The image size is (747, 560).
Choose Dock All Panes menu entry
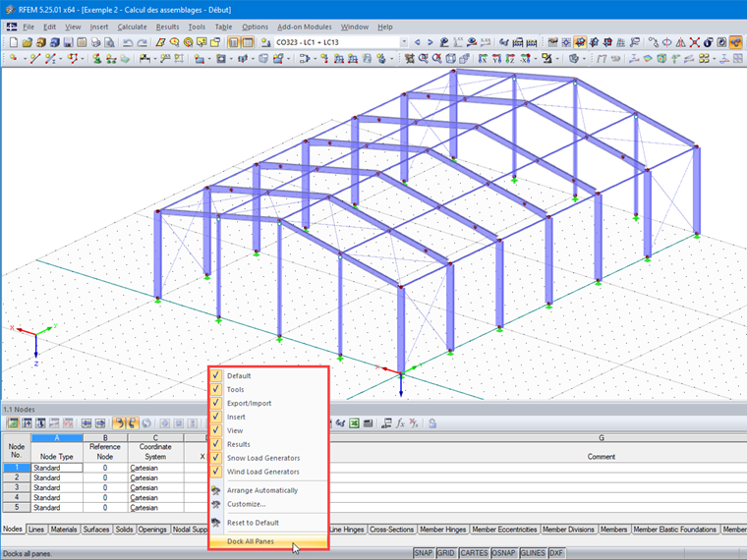(268, 541)
